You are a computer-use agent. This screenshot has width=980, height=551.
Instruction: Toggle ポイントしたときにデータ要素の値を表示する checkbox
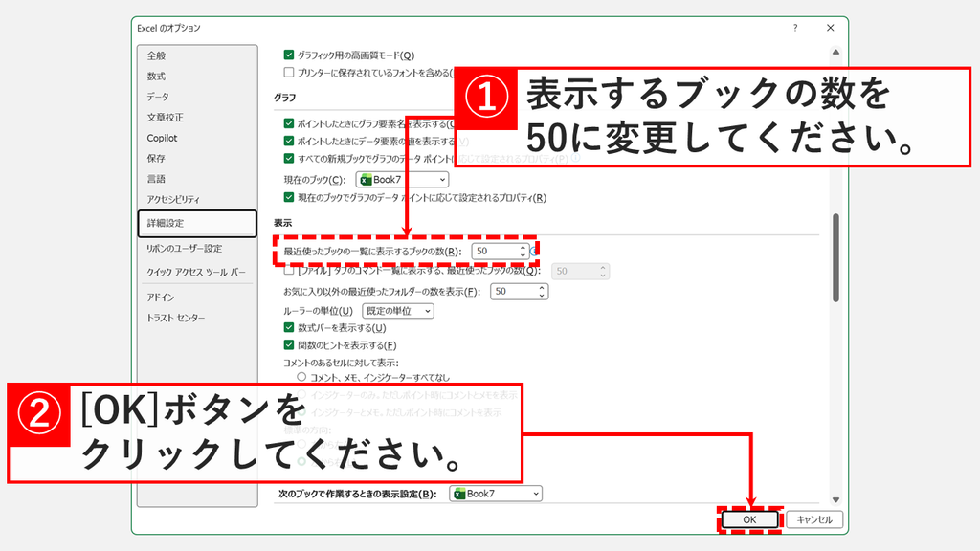click(x=289, y=142)
